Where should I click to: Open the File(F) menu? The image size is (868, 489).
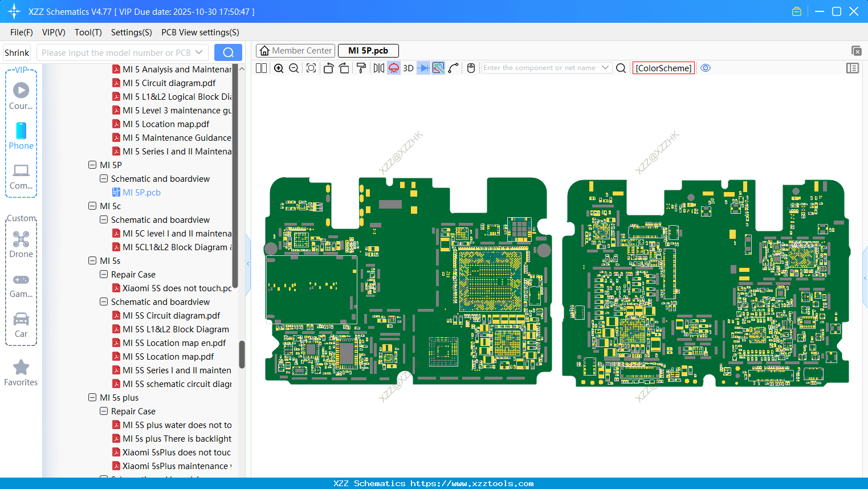(22, 32)
